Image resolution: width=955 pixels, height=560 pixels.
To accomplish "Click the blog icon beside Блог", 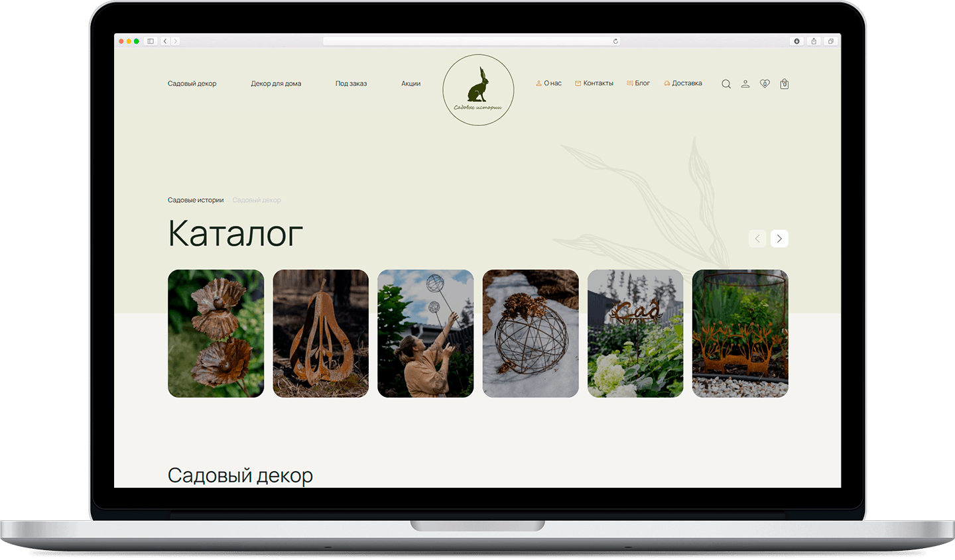I will (628, 82).
